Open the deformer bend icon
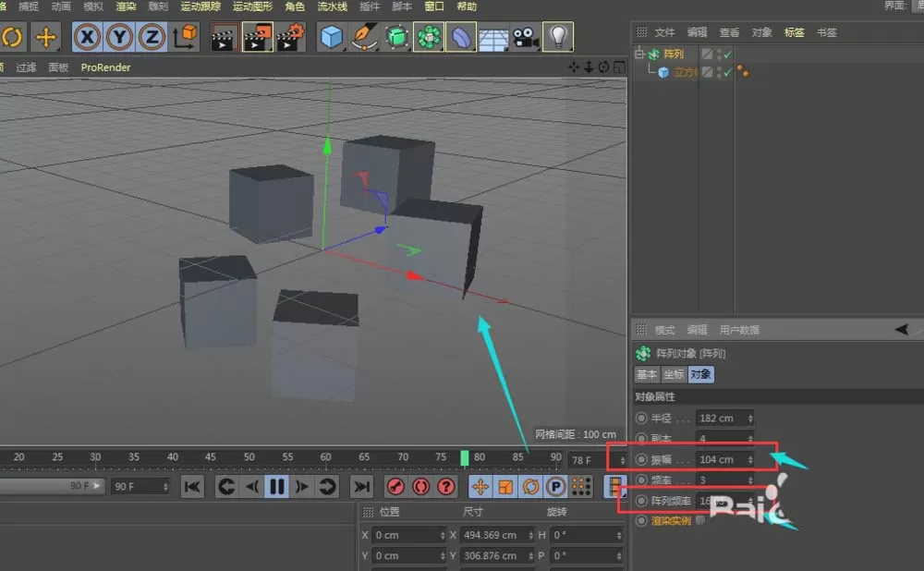The width and height of the screenshot is (924, 571). [x=461, y=37]
